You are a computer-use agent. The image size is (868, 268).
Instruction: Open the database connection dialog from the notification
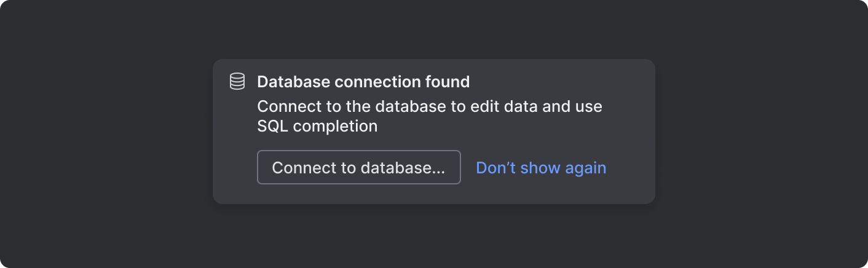(x=358, y=168)
